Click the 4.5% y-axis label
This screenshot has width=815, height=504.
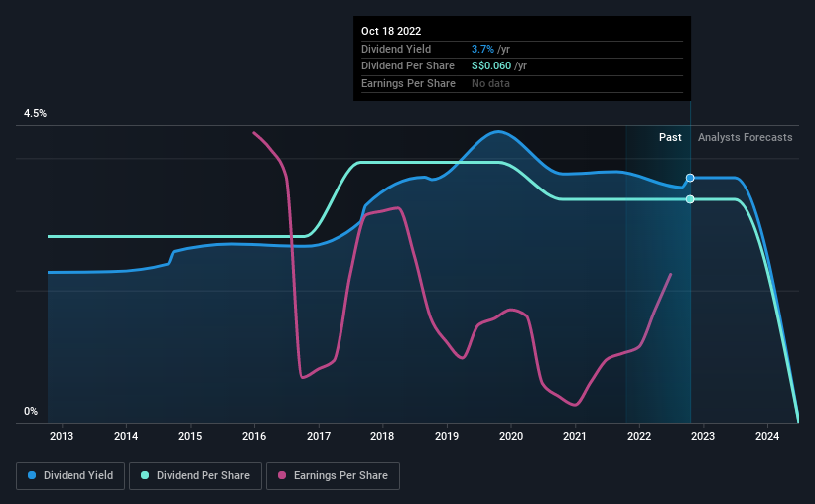35,113
